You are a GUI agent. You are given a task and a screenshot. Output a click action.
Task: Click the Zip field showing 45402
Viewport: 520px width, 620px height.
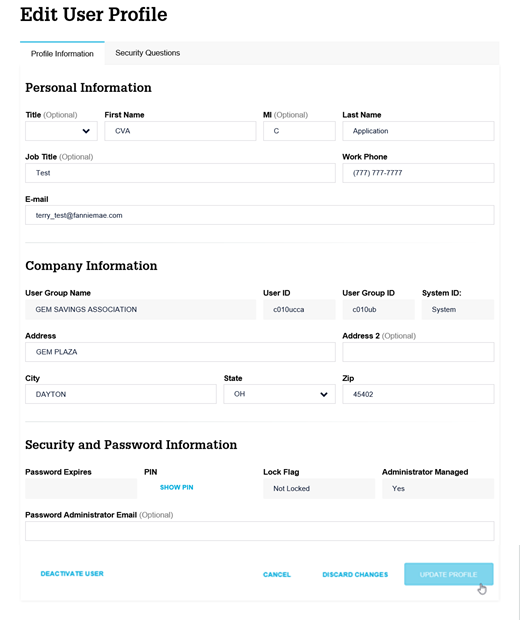(418, 394)
